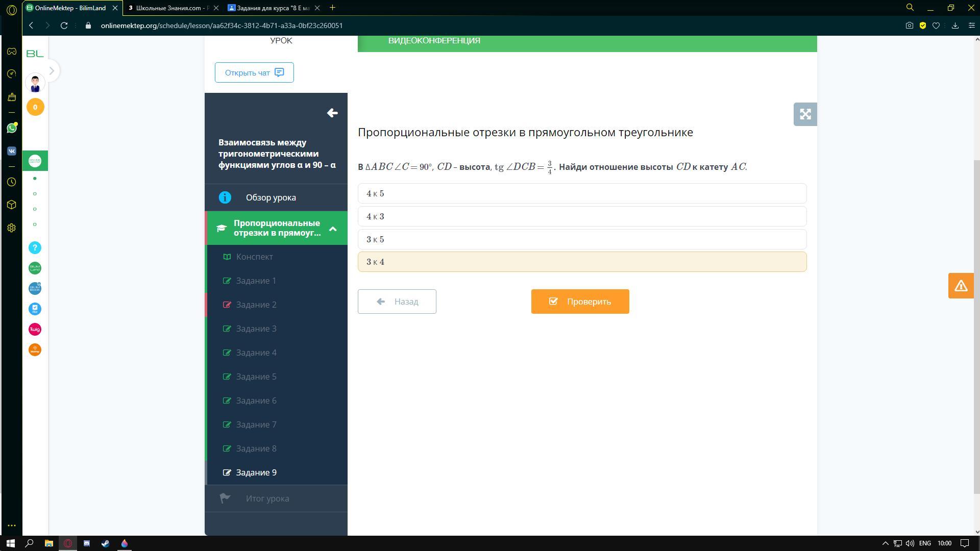Viewport: 980px width, 551px height.
Task: Open the Opera easy setup menu
Action: 971,26
